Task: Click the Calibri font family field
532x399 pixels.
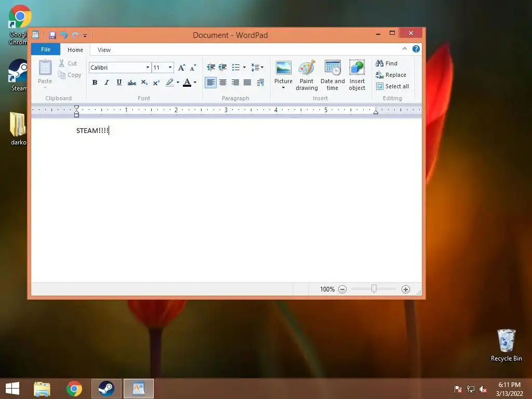Action: click(117, 68)
